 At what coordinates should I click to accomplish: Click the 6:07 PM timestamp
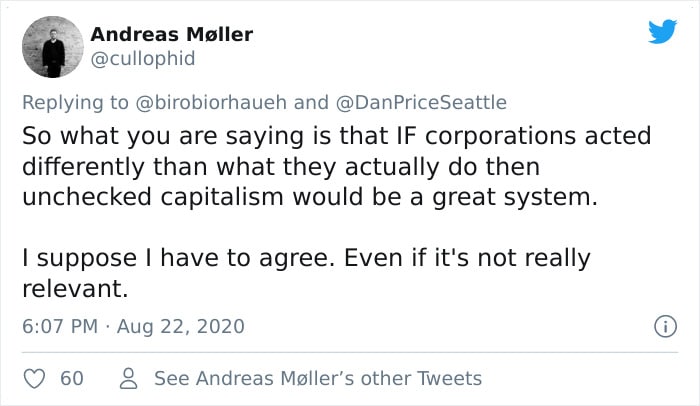pos(60,326)
